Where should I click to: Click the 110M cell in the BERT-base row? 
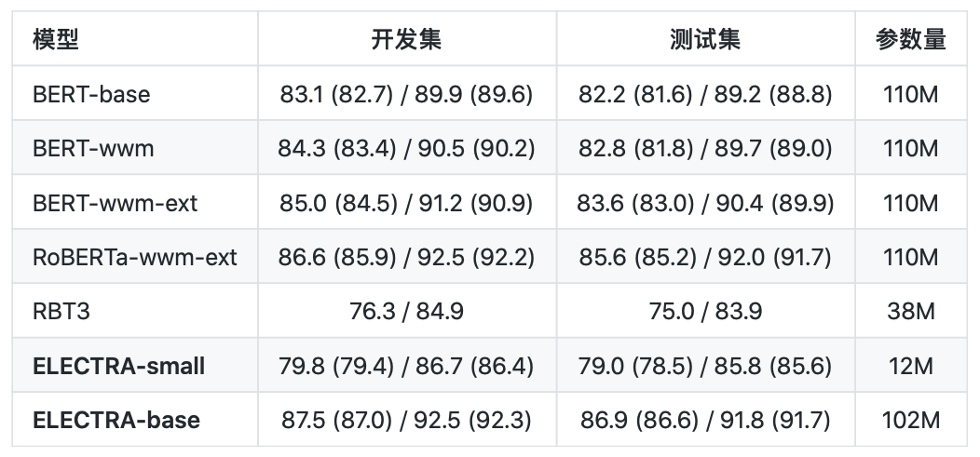click(910, 94)
